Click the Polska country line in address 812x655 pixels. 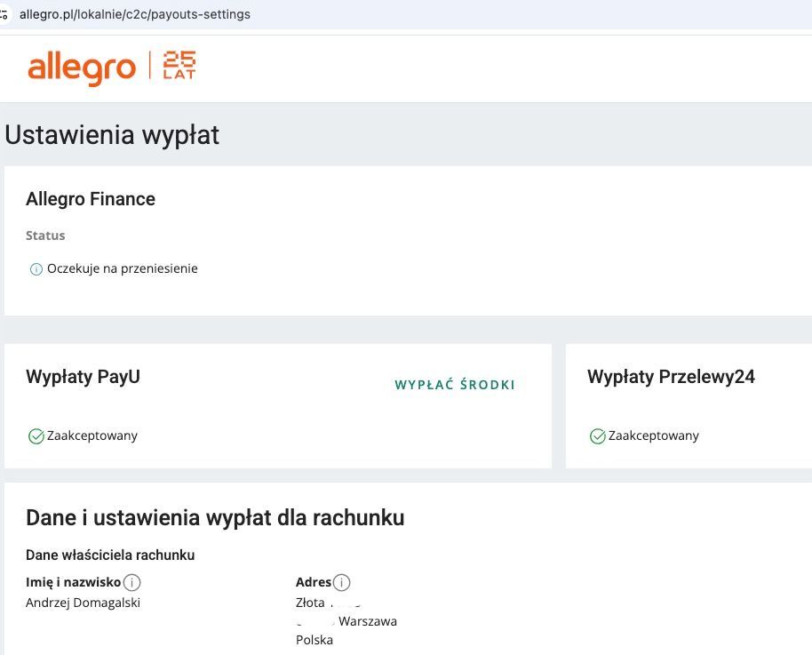(x=314, y=640)
